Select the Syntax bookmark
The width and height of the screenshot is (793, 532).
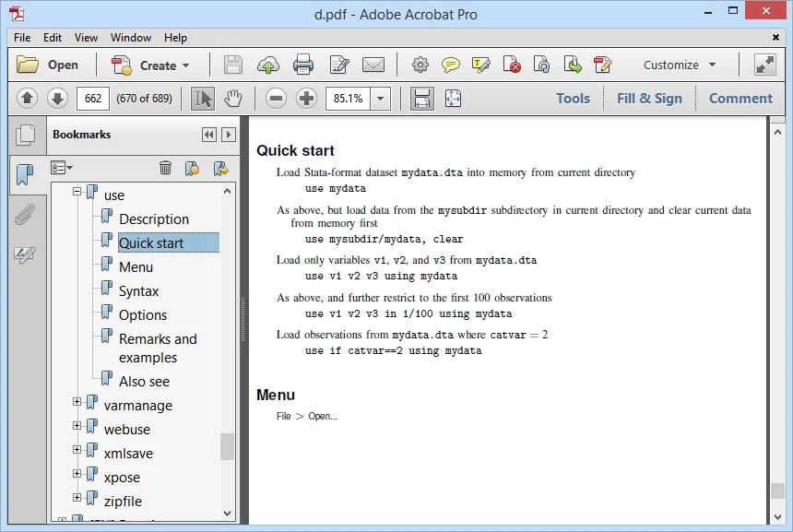[138, 291]
